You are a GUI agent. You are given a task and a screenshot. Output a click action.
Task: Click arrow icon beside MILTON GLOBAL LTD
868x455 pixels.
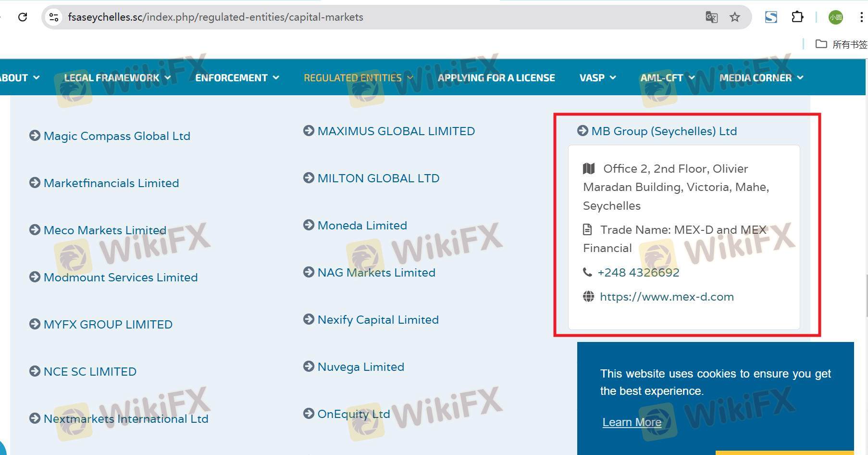click(x=309, y=178)
